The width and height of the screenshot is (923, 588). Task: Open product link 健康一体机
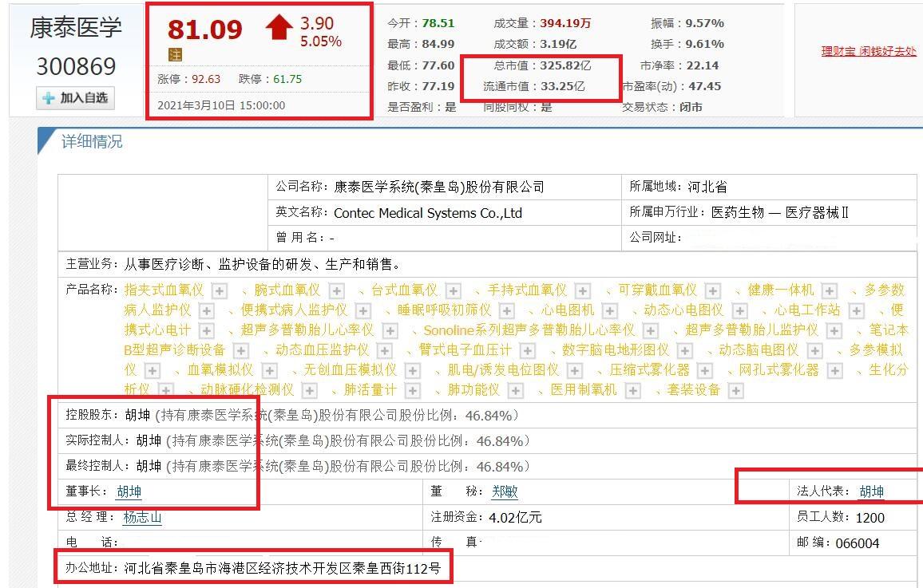pyautogui.click(x=781, y=290)
